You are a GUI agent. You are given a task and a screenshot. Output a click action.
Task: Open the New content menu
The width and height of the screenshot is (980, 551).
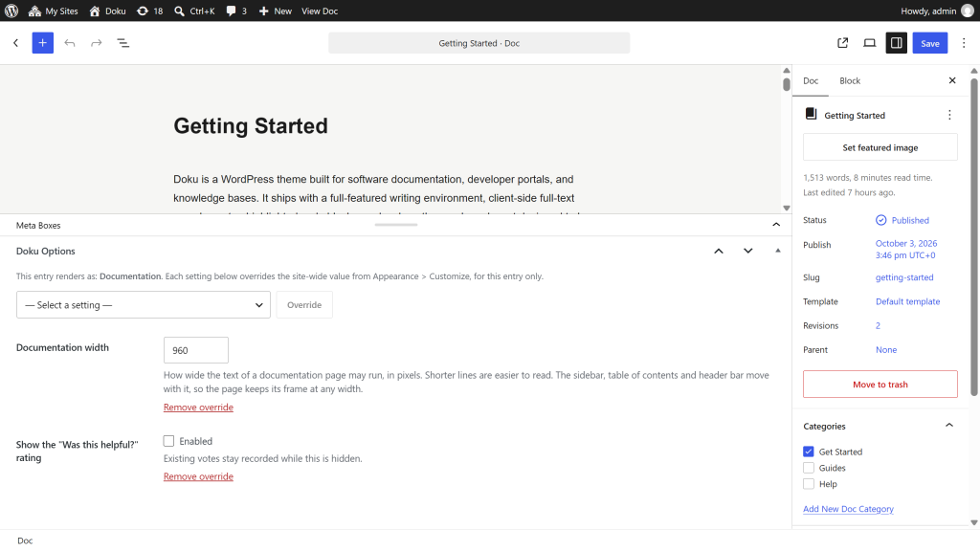point(275,11)
